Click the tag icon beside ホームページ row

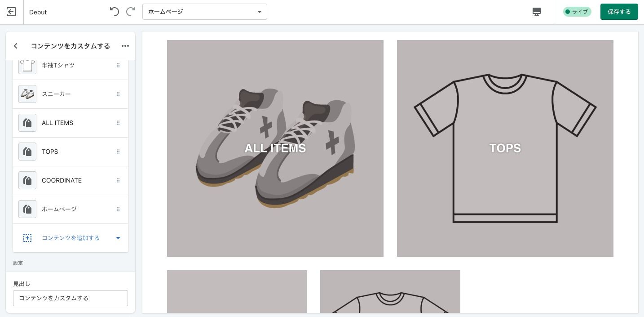coord(27,209)
